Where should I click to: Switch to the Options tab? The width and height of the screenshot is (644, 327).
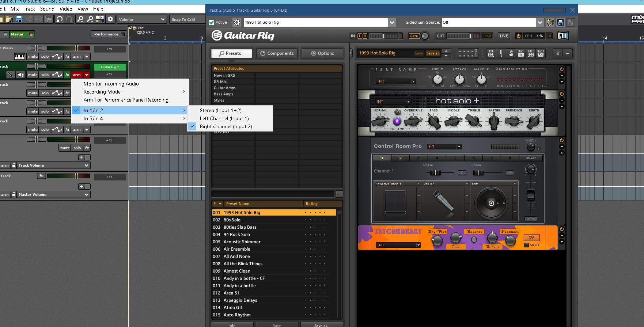(322, 53)
